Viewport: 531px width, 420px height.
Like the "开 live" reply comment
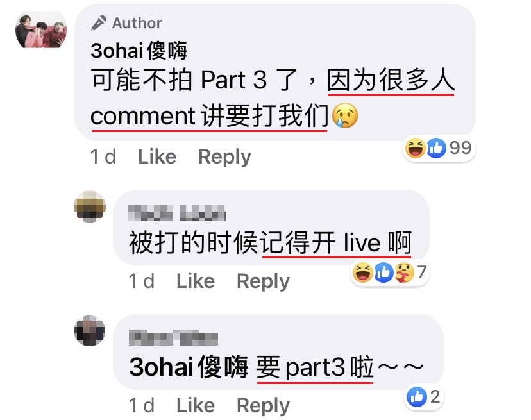(x=196, y=281)
